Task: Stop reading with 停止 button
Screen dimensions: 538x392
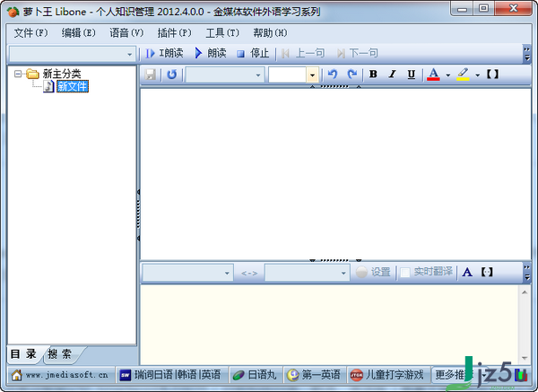Action: coord(253,53)
